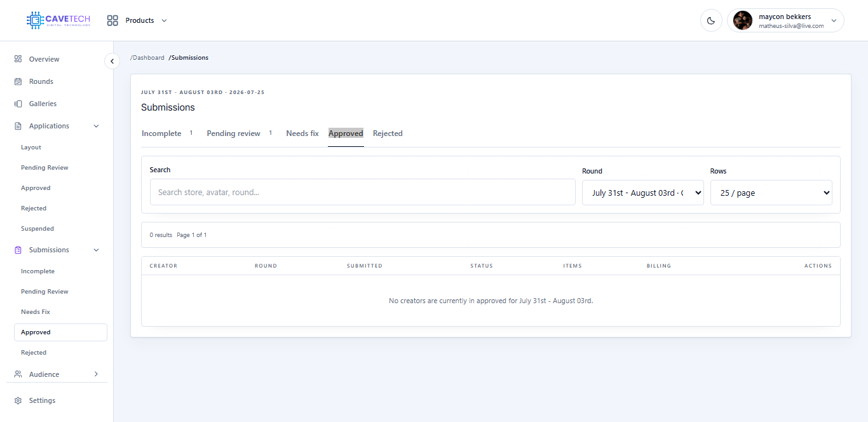Click the Submissions clipboard icon

[x=18, y=250]
